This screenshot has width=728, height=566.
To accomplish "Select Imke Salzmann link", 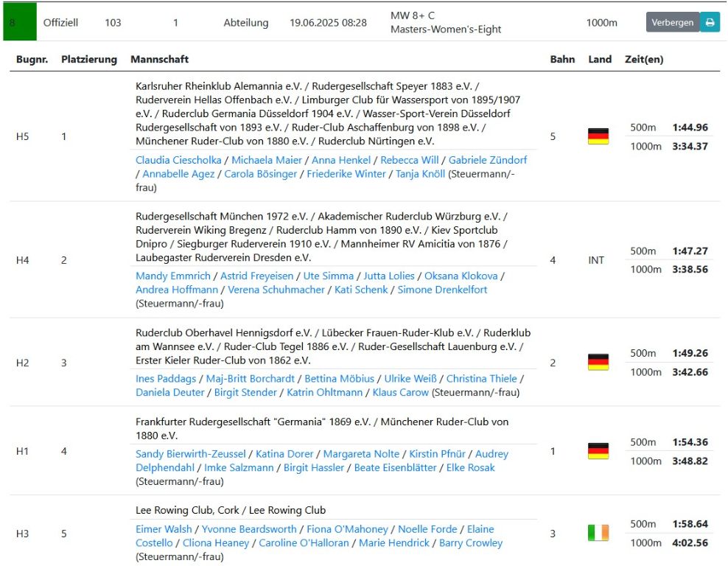I will (239, 467).
